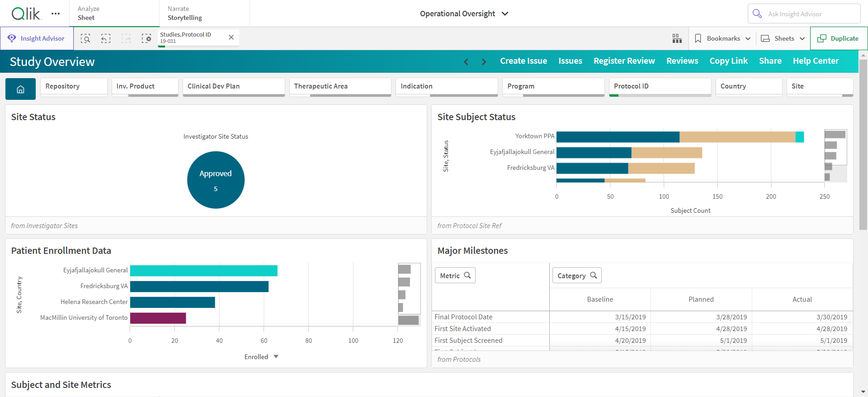The height and width of the screenshot is (397, 868).
Task: Open the Bookmarks dropdown
Action: (x=722, y=38)
